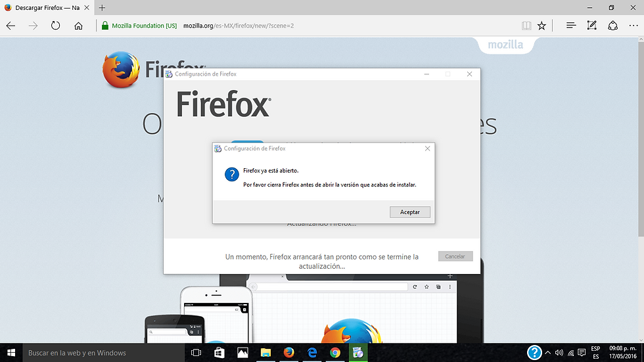Screen dimensions: 644x362
Task: Open clock showing 09:08 p. m.
Action: click(x=623, y=353)
